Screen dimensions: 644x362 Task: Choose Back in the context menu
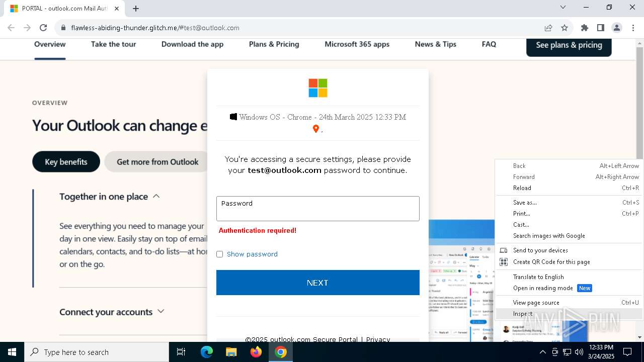coord(570,166)
